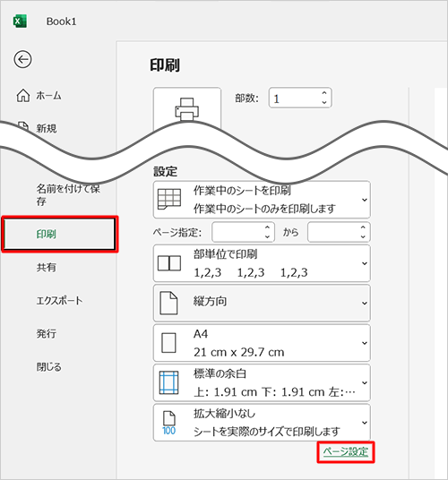The width and height of the screenshot is (448, 480).
Task: Click the sheet grid icon in print range
Action: pyautogui.click(x=169, y=199)
